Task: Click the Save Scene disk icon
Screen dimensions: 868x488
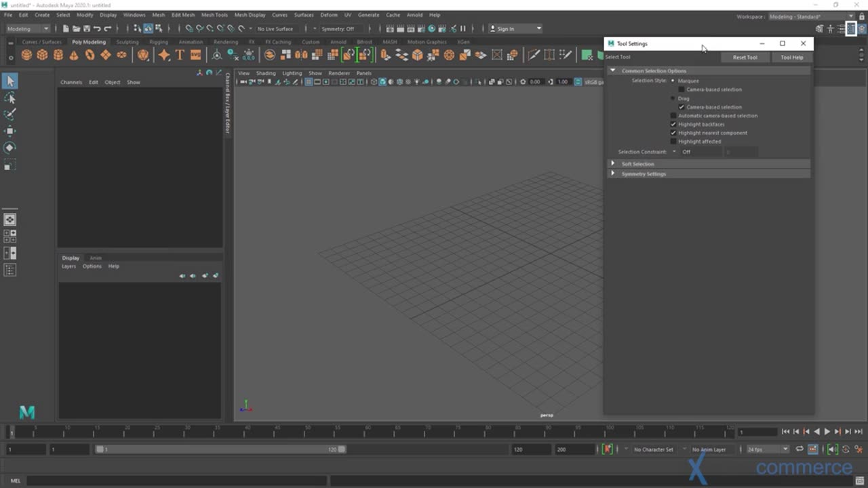Action: click(86, 28)
